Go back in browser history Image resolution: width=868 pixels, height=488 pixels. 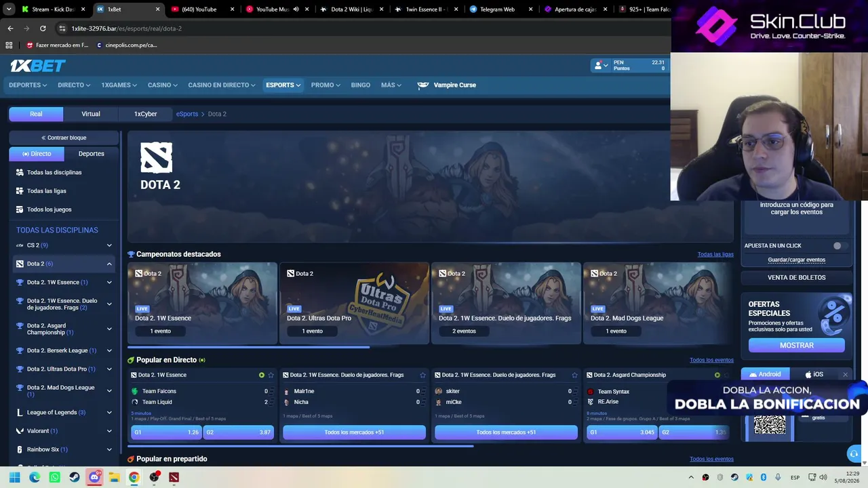pyautogui.click(x=10, y=28)
